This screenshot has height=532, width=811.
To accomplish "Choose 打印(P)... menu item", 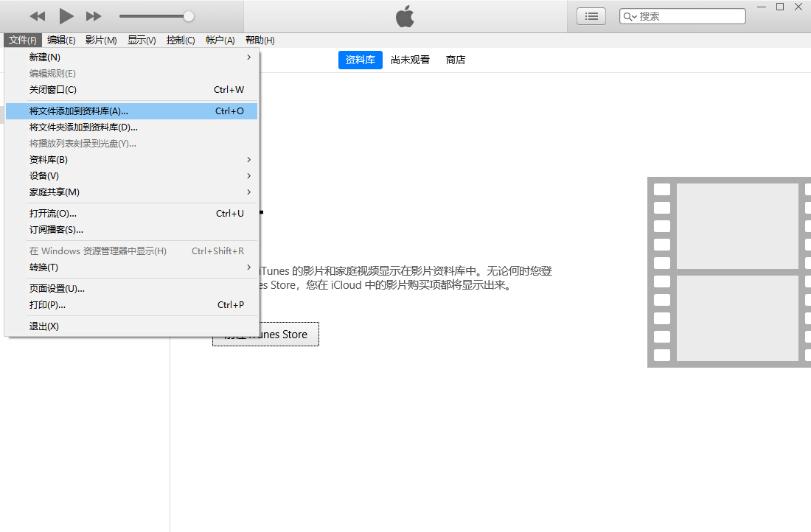I will (131, 305).
